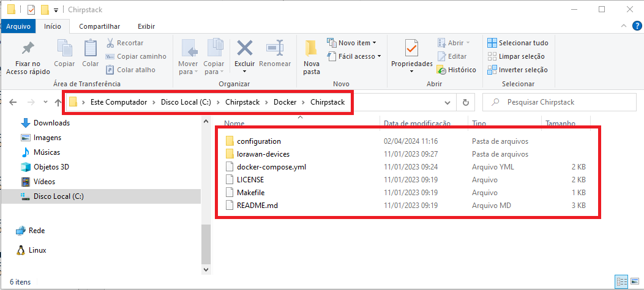Switch to details view layout icon

coord(621,281)
